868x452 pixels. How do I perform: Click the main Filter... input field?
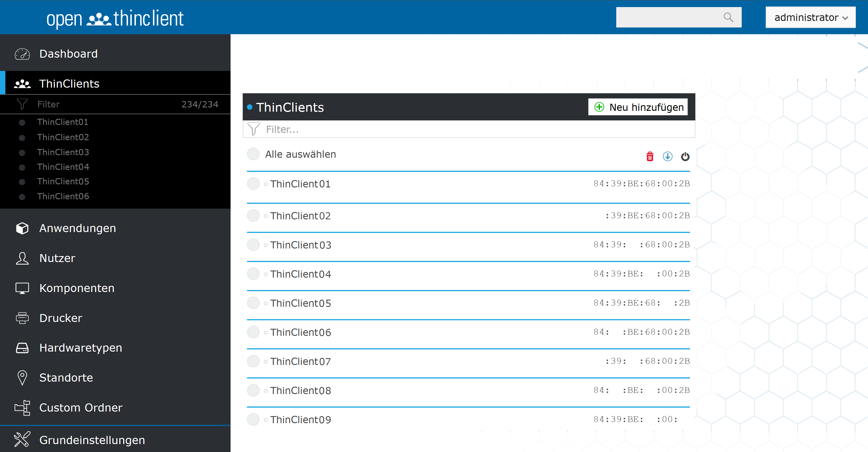(472, 129)
